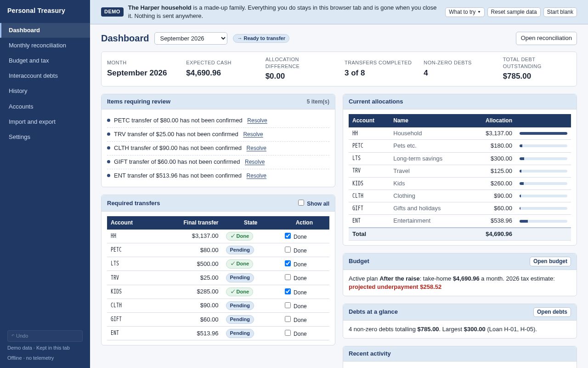Select Accounts in the sidebar

pyautogui.click(x=45, y=107)
